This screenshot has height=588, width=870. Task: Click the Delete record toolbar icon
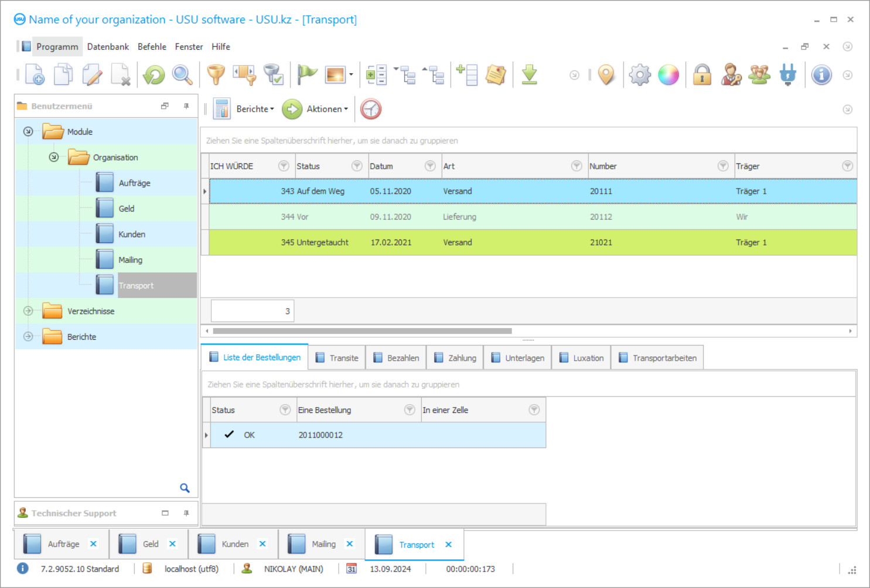[x=121, y=75]
